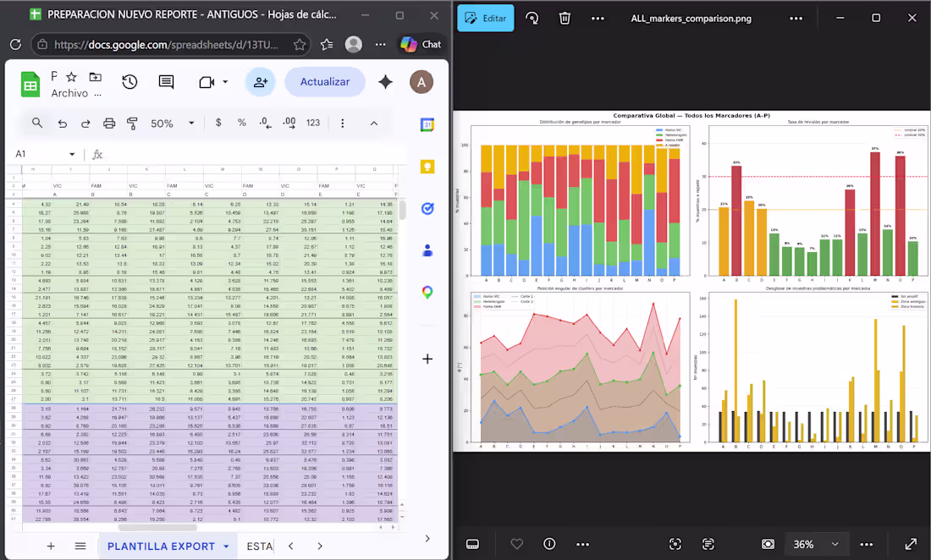Open browser favorites list icon
The width and height of the screenshot is (931, 560).
[x=327, y=45]
